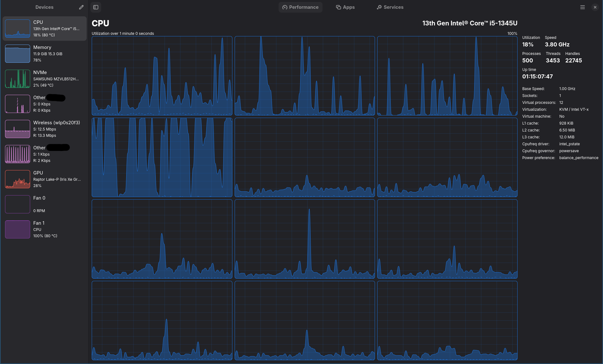This screenshot has width=603, height=364.
Task: Select the Fan 1 CPU device
Action: point(44,229)
